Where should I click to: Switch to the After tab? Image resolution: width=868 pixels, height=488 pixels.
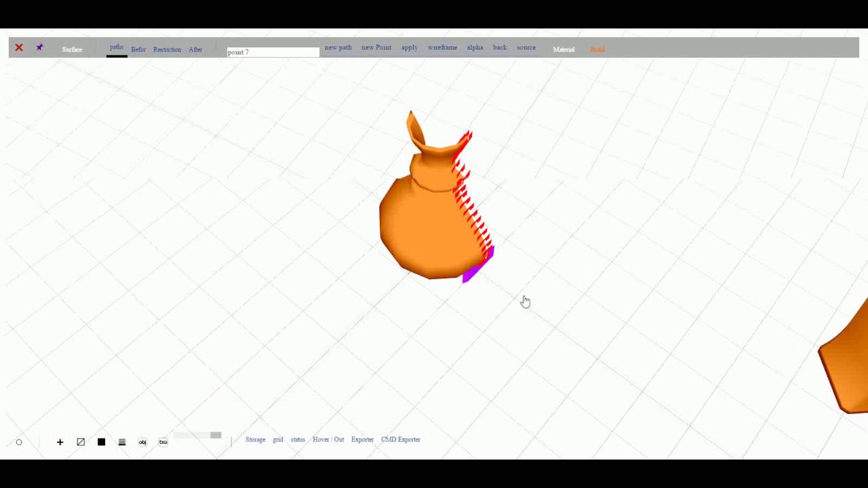[x=195, y=49]
